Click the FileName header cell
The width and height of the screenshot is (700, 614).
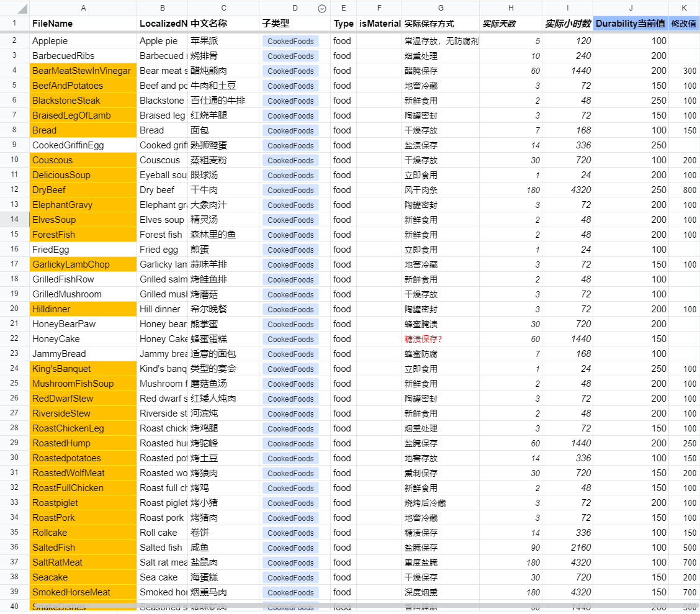(x=83, y=24)
